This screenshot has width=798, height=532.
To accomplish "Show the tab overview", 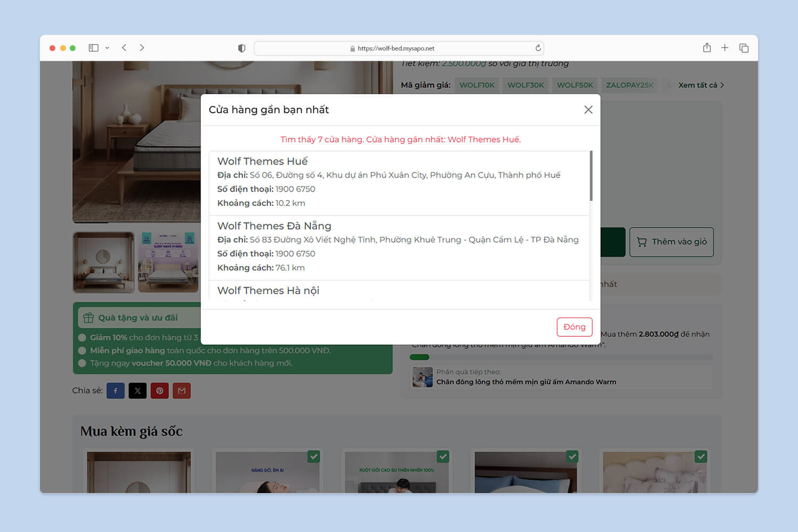I will click(744, 48).
